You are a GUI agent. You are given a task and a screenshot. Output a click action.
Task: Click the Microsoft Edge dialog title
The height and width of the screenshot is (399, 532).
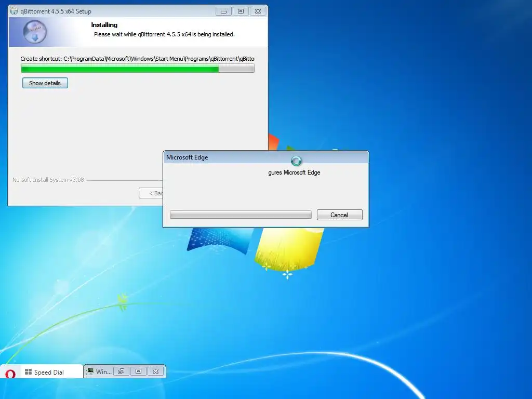187,157
